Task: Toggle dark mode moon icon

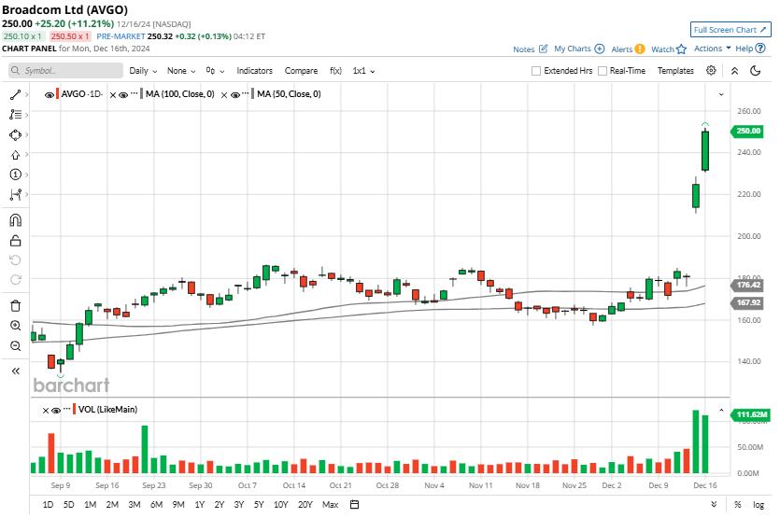Action: pyautogui.click(x=756, y=71)
